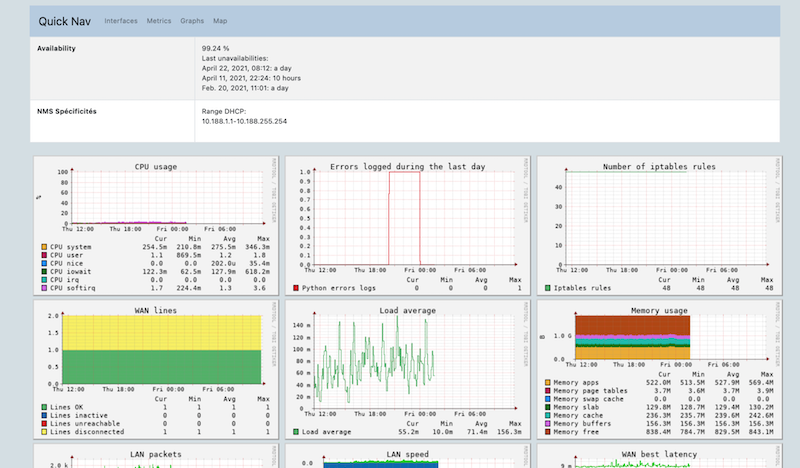Open the Metrics quick nav link
This screenshot has width=800, height=468.
(x=159, y=21)
